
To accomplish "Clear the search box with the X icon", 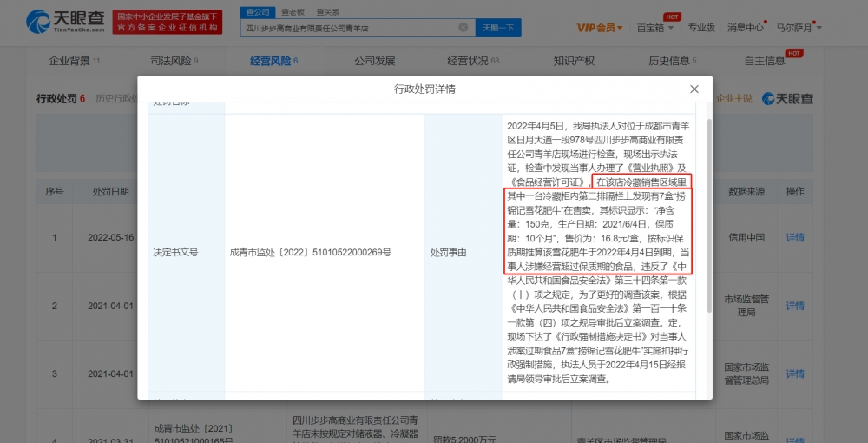I will [464, 27].
